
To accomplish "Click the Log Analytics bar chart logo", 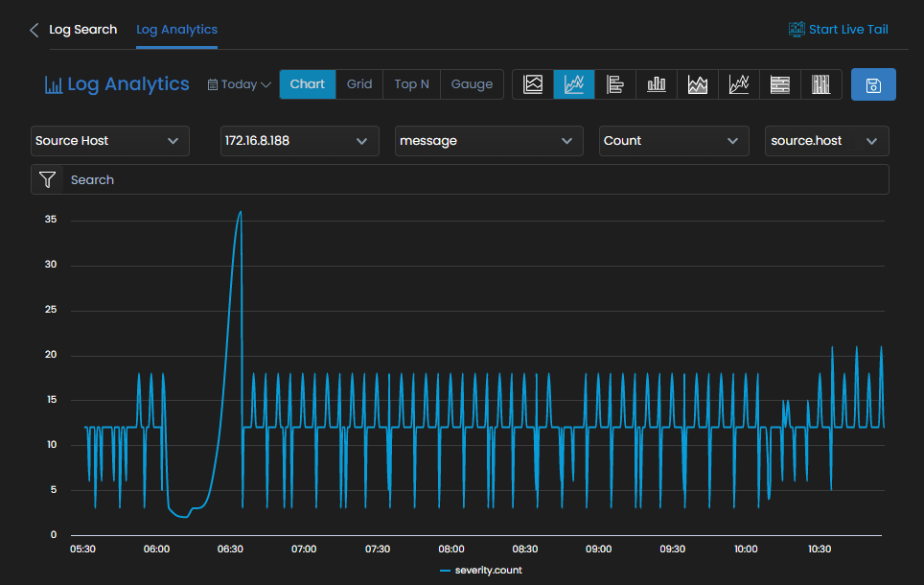I will [54, 85].
